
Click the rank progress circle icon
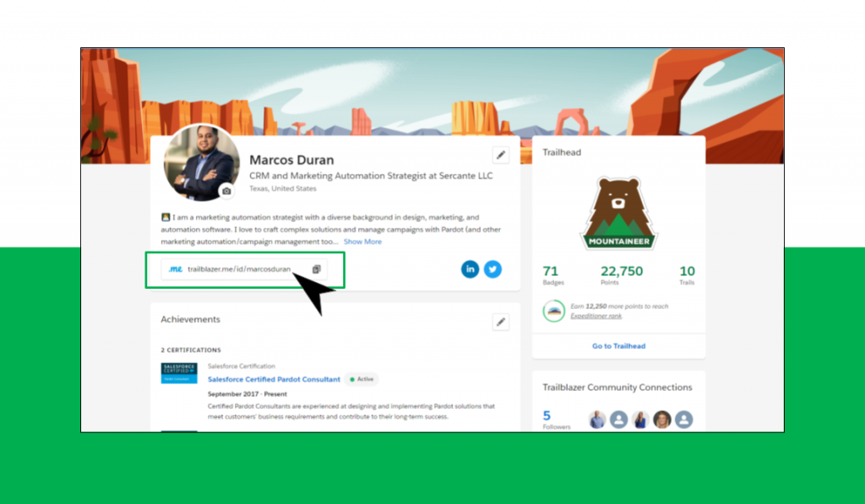(x=553, y=311)
